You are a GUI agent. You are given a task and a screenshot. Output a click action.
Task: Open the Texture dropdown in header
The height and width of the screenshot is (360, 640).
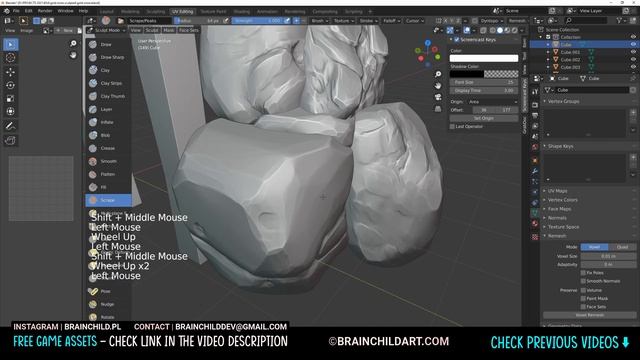point(344,21)
